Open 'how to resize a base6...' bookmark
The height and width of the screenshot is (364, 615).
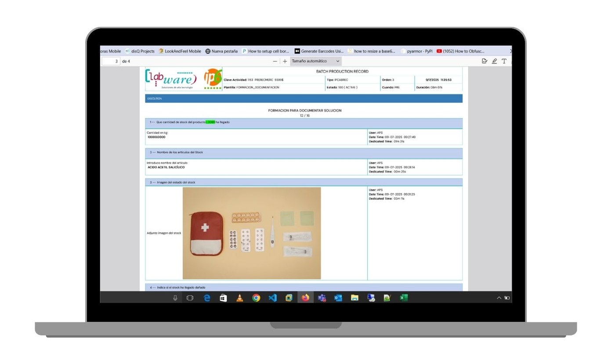(x=371, y=51)
